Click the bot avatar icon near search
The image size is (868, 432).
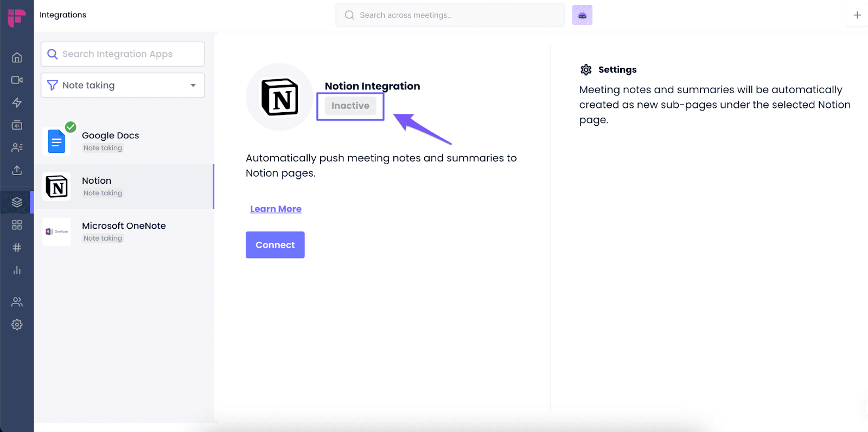tap(582, 15)
